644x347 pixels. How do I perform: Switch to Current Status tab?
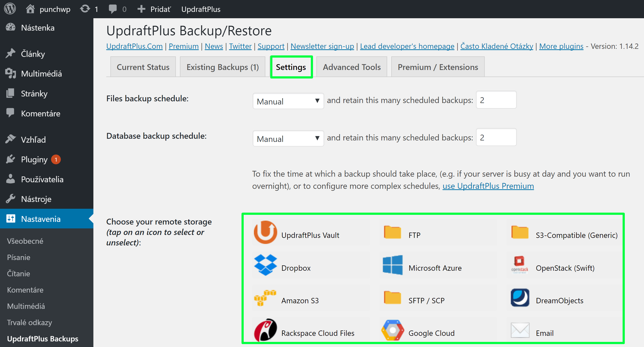click(x=143, y=67)
